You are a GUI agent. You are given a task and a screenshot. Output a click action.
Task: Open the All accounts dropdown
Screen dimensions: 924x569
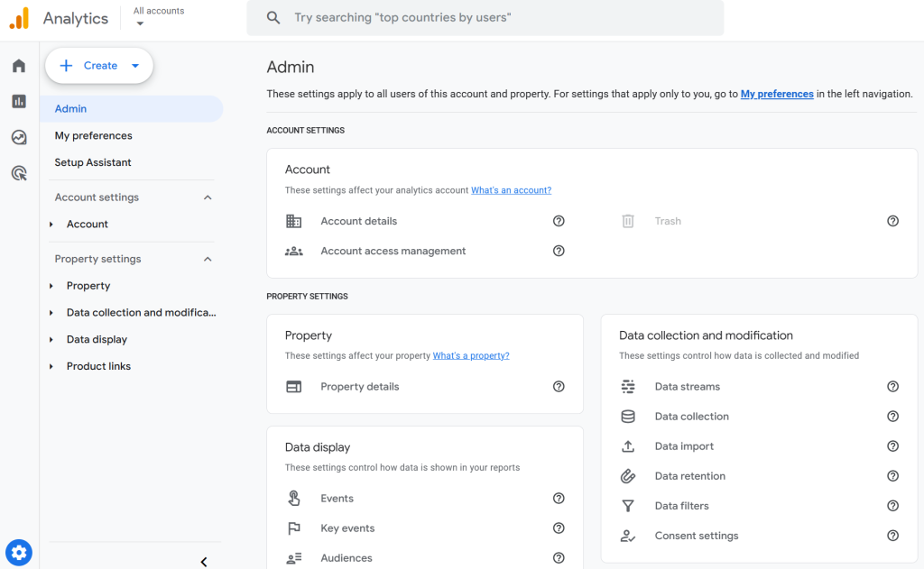(158, 16)
